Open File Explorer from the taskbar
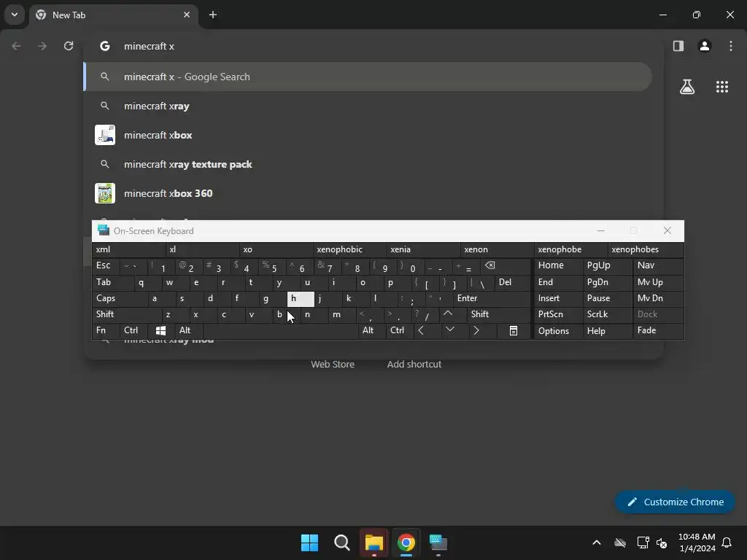The width and height of the screenshot is (747, 560). click(374, 542)
